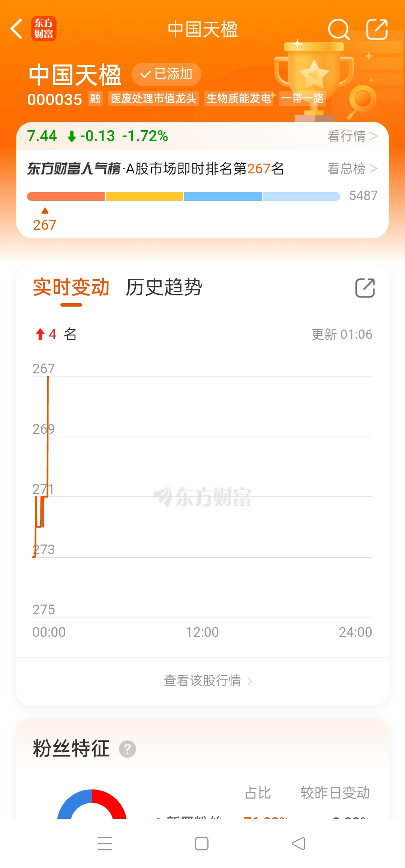Tap Android back triangle icon
This screenshot has width=405, height=868.
(298, 843)
